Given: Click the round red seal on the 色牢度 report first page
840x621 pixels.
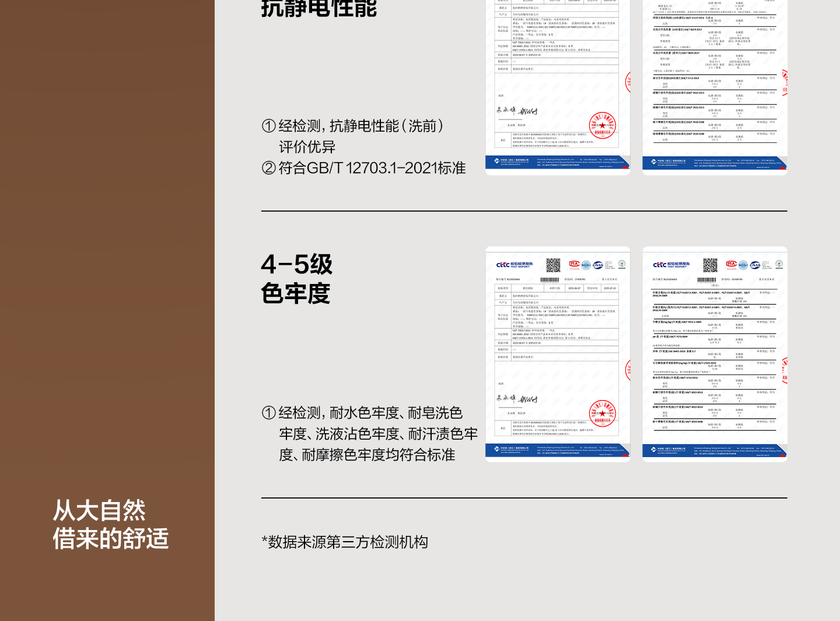Looking at the screenshot, I should pyautogui.click(x=603, y=413).
